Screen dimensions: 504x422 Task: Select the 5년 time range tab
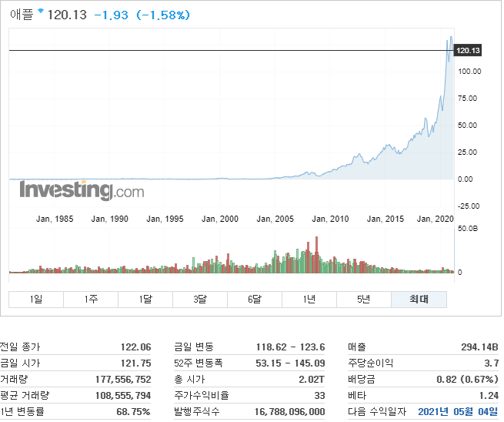click(x=364, y=300)
